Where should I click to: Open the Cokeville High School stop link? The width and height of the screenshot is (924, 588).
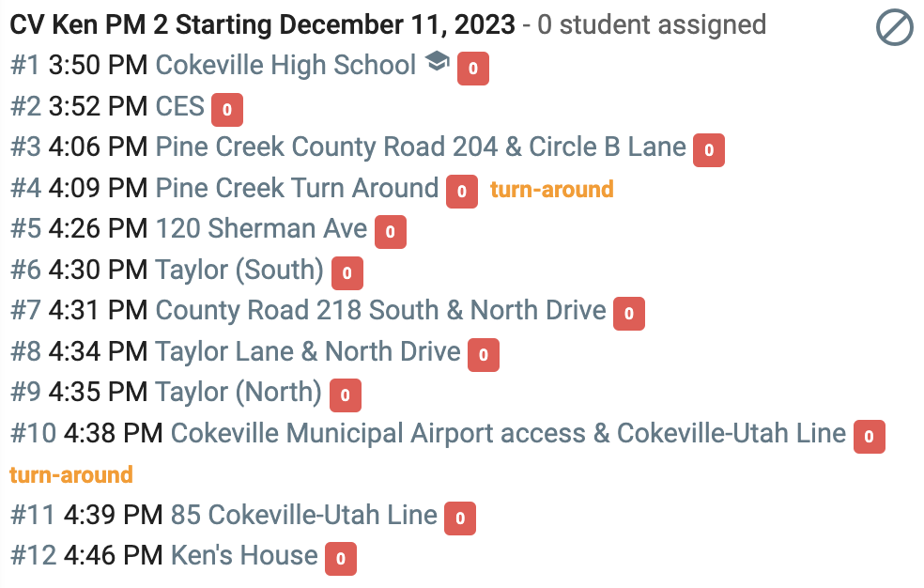tap(285, 65)
